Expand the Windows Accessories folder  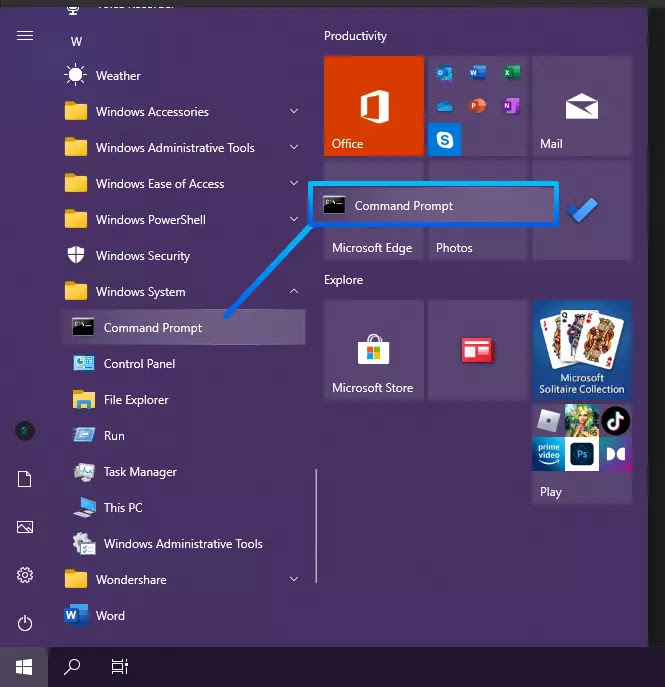point(183,112)
